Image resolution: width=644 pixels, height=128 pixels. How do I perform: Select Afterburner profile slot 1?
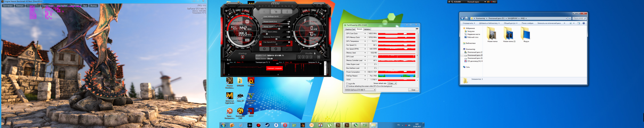[299, 57]
